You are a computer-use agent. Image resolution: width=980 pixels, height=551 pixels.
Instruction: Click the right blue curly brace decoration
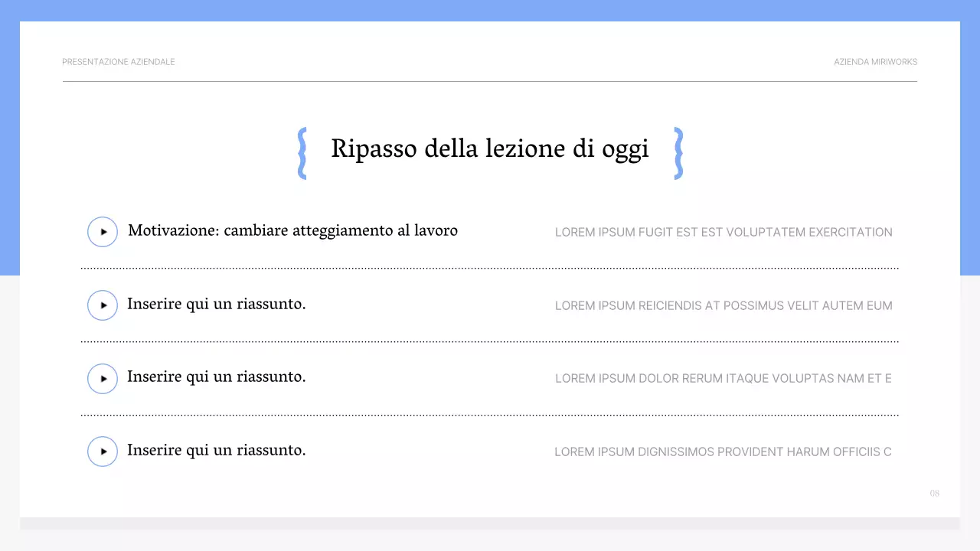point(677,153)
